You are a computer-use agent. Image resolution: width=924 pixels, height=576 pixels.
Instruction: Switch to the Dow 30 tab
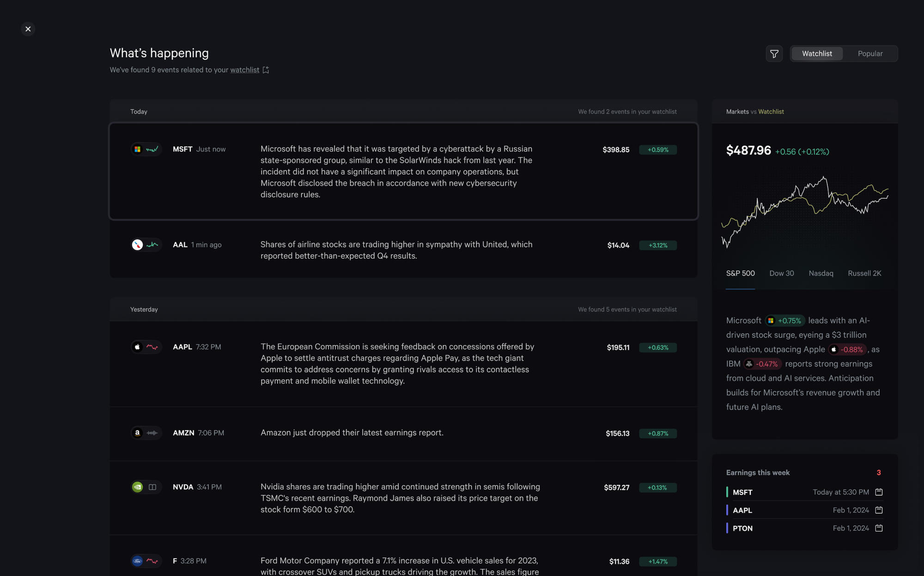[781, 273]
